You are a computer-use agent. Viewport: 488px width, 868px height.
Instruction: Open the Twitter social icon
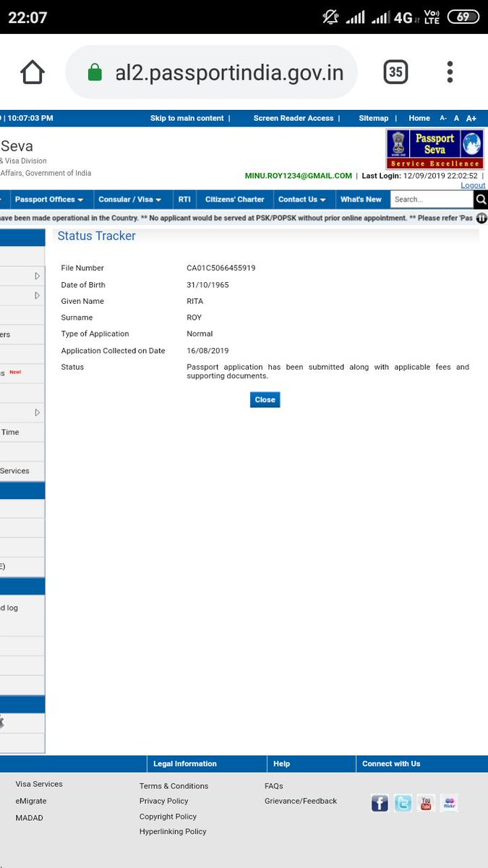(403, 803)
